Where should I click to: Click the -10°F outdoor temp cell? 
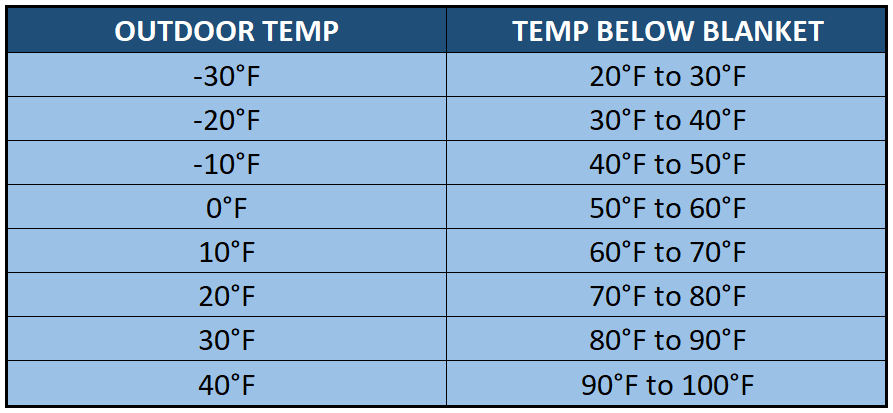pos(226,165)
